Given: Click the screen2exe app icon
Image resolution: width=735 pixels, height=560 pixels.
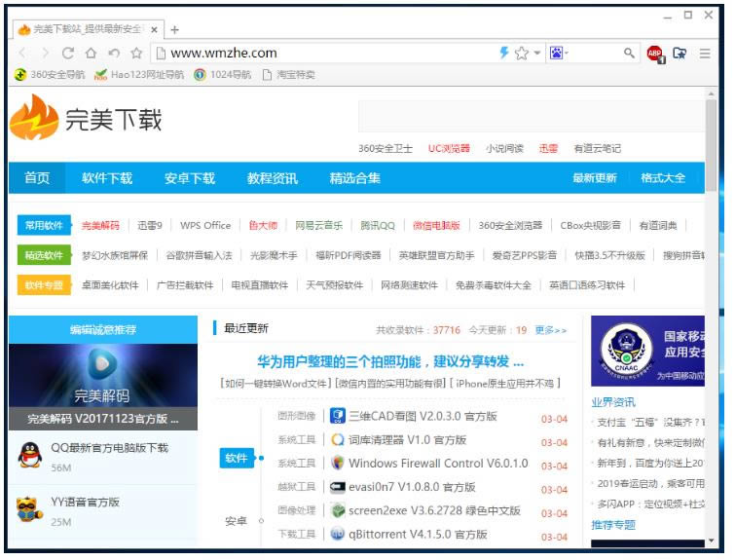Looking at the screenshot, I should (337, 510).
